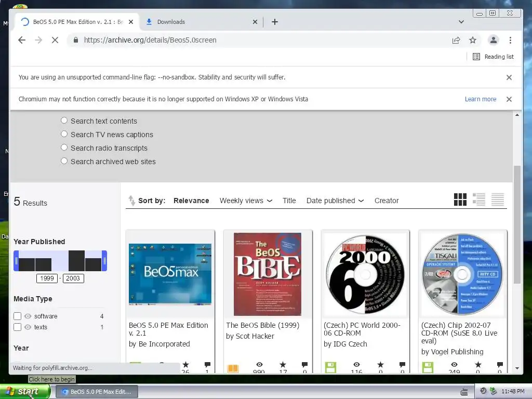Edit the 1999 start year field
532x399 pixels.
coord(47,278)
